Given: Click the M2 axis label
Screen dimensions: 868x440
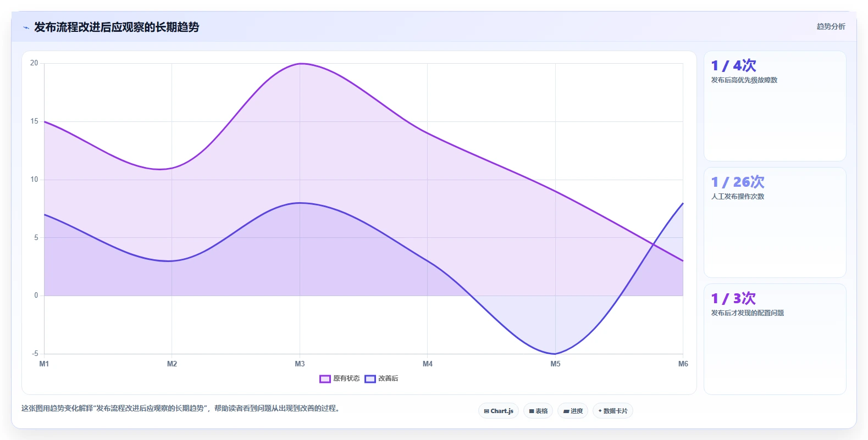Looking at the screenshot, I should (x=172, y=364).
